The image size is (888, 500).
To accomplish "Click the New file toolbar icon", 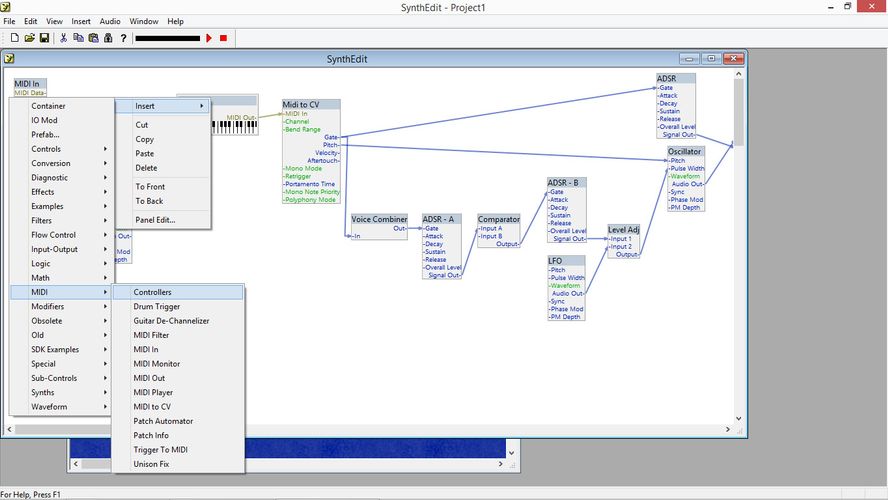I will pyautogui.click(x=14, y=38).
